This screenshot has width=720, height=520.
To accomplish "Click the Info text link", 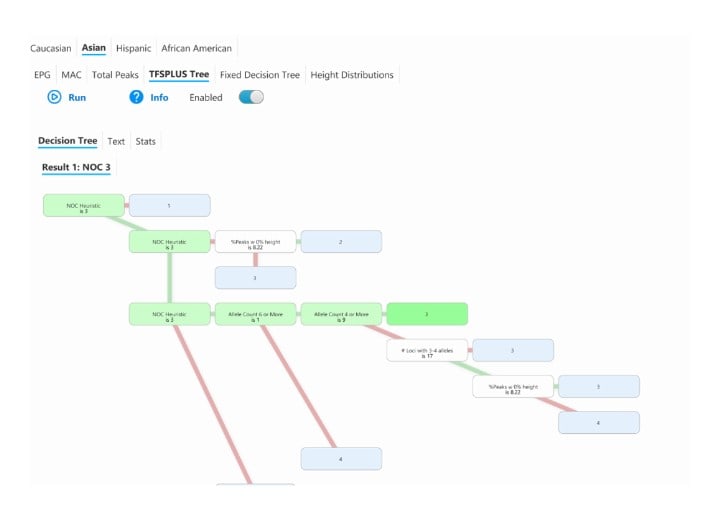I will [x=159, y=97].
